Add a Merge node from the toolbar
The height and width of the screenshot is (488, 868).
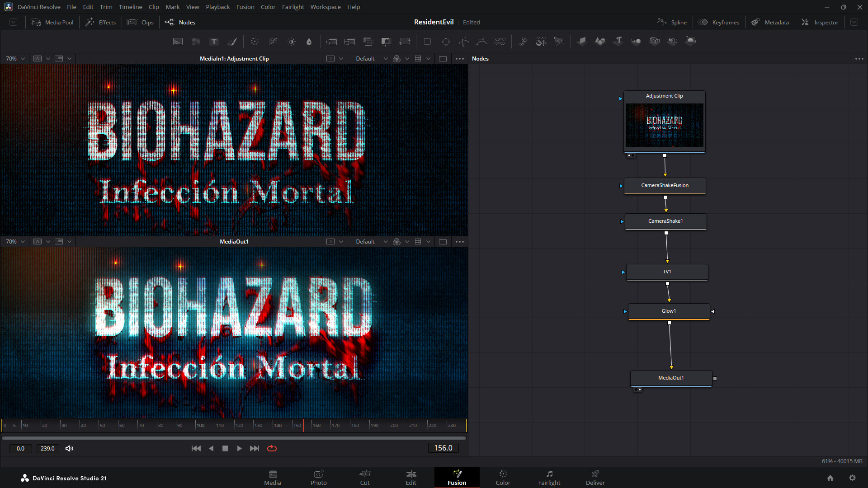[332, 42]
